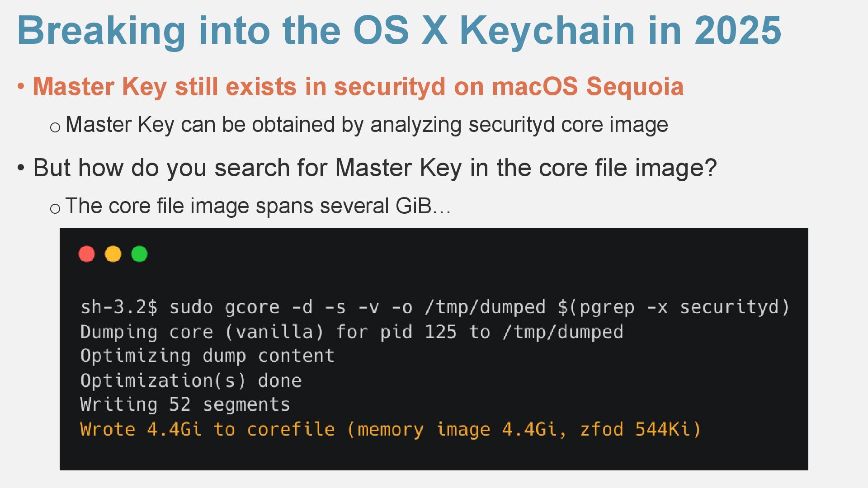868x488 pixels.
Task: Click the Writing 52 segments line
Action: coord(185,405)
